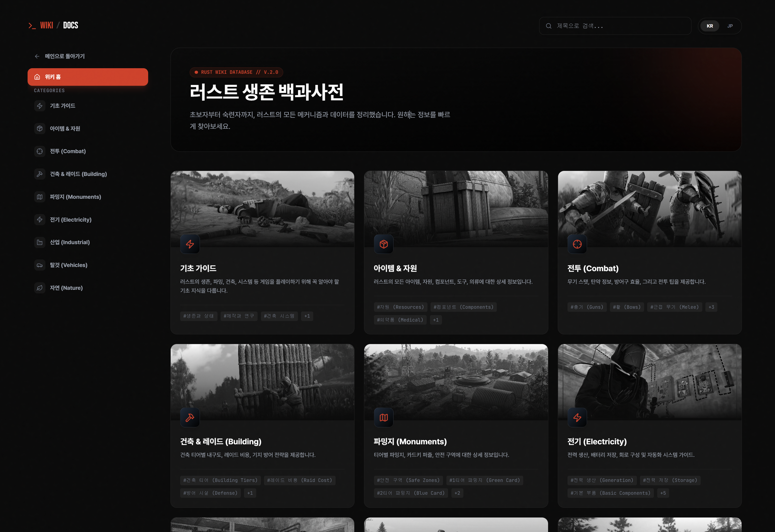
Task: Click the 자연 (Nature) leaf icon
Action: [40, 288]
